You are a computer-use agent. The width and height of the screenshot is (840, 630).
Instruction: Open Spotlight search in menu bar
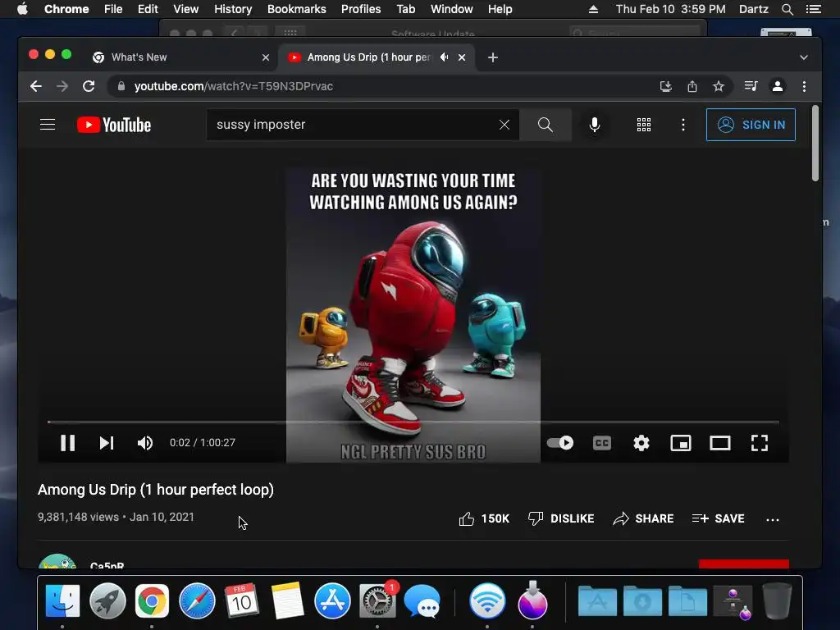tap(787, 9)
